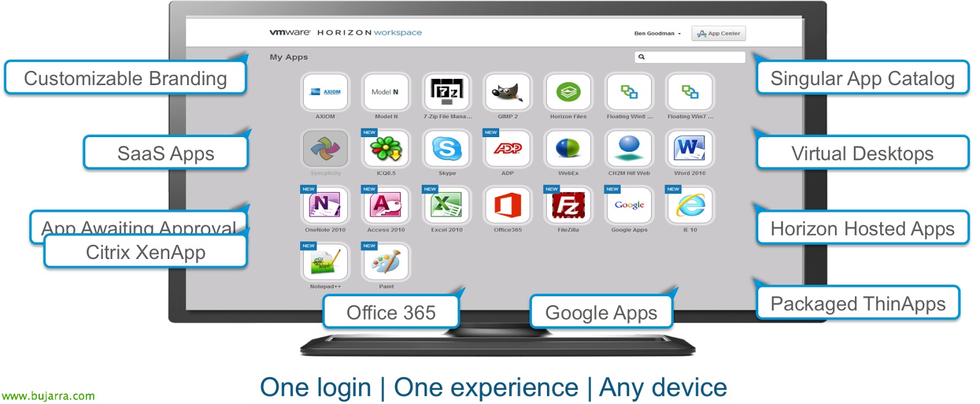The image size is (980, 404).
Task: Open the Paint app icon
Action: (x=386, y=262)
